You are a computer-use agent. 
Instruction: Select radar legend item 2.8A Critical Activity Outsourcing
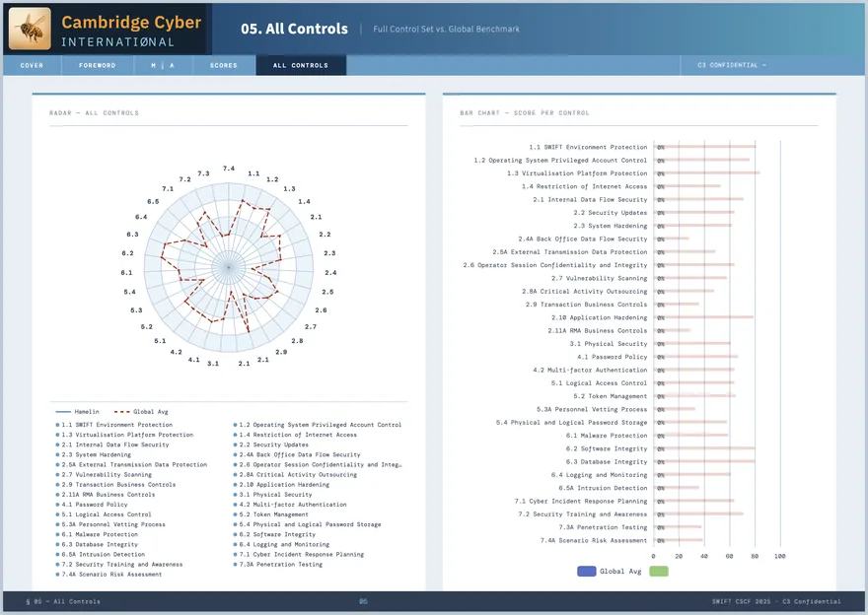(295, 474)
